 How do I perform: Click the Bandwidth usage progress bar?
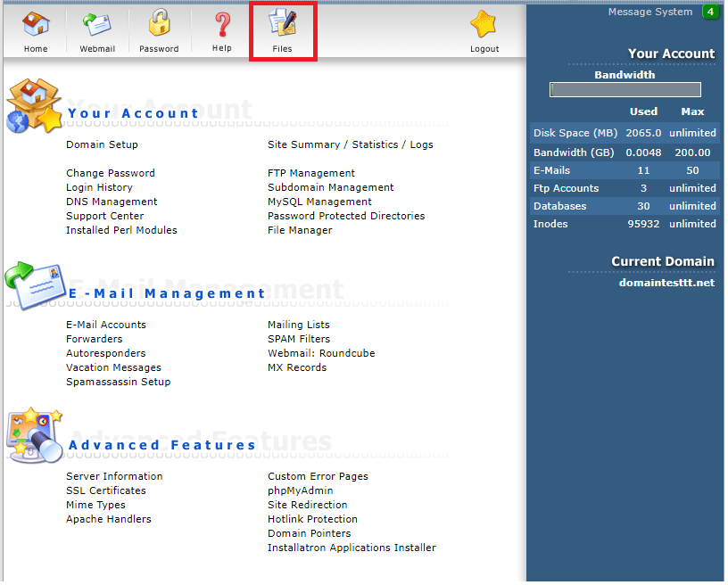pyautogui.click(x=626, y=90)
